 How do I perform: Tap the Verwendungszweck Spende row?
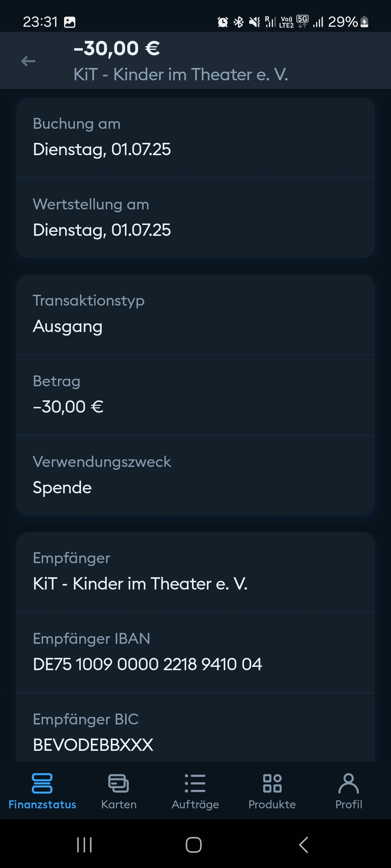click(195, 475)
